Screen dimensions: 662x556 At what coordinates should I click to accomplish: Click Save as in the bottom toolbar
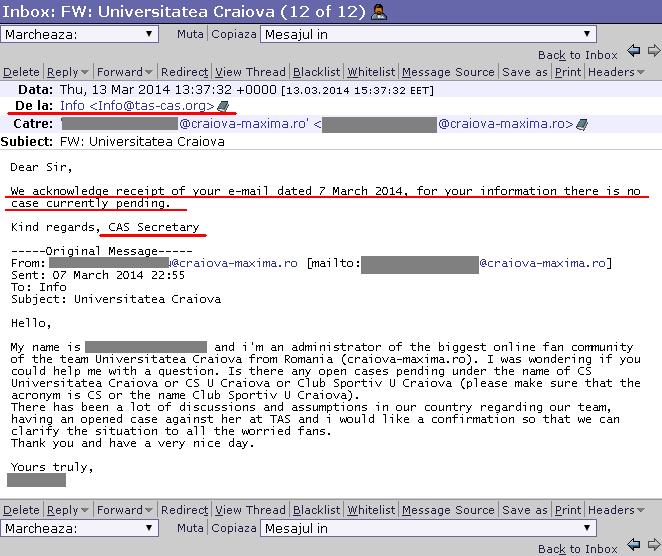click(525, 510)
